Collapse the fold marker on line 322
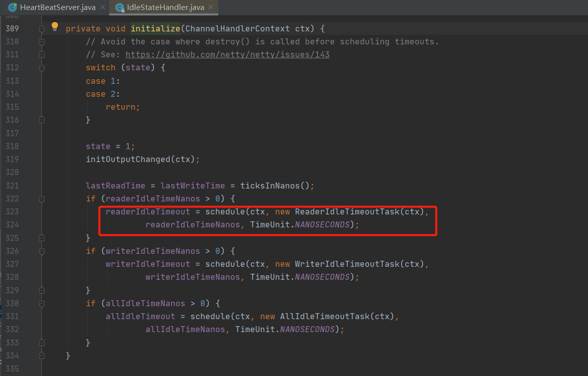The width and height of the screenshot is (588, 376). click(42, 199)
